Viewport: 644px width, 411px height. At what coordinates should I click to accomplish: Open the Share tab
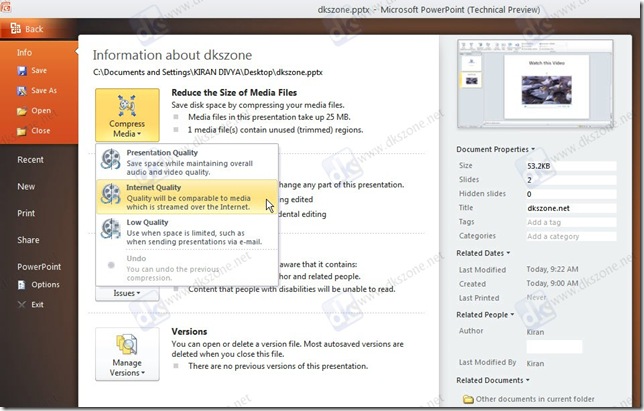click(28, 240)
